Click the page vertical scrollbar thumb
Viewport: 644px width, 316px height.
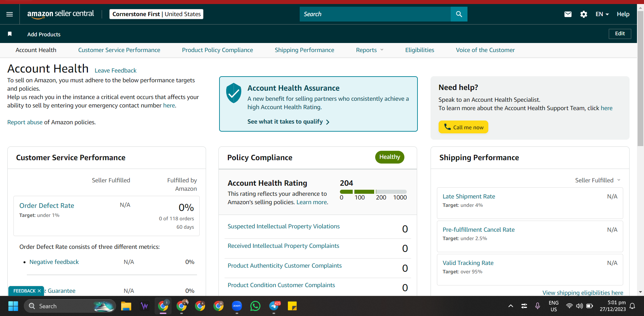tap(641, 79)
